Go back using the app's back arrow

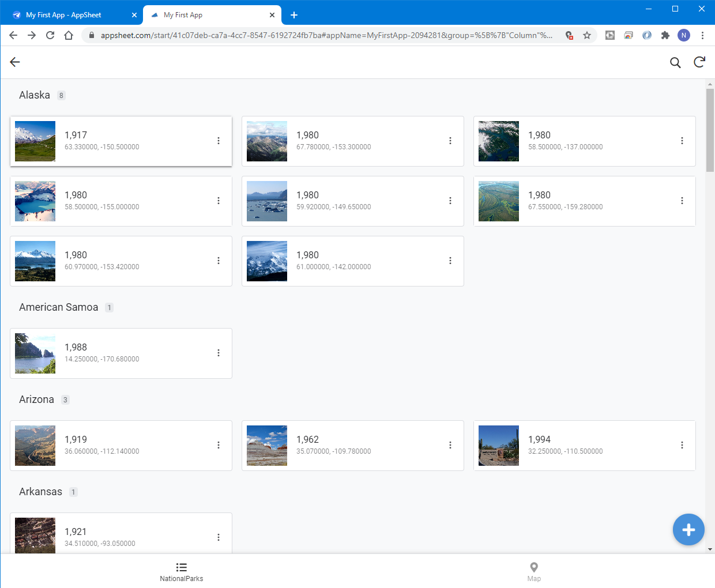click(x=15, y=62)
